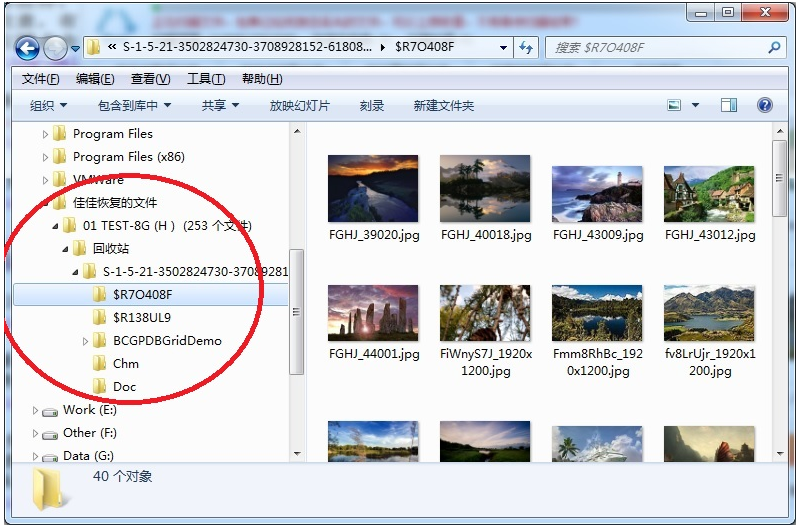The width and height of the screenshot is (802, 526).
Task: Click $R7O408F in address breadcrumb
Action: tap(424, 47)
